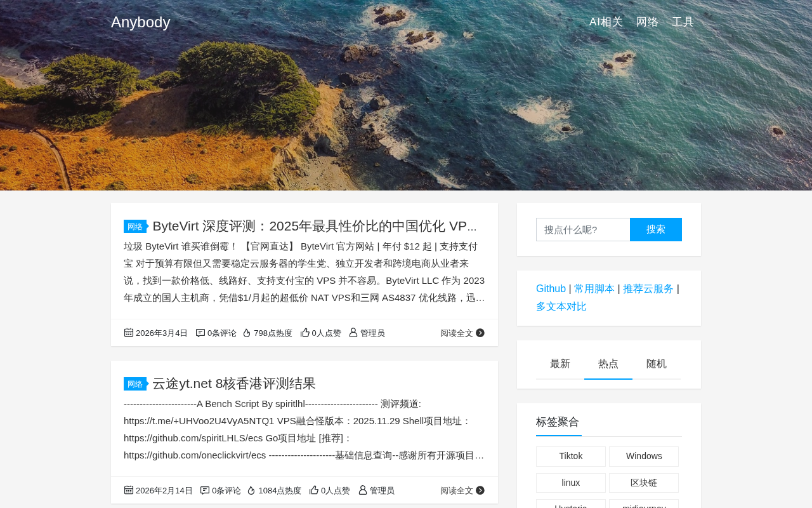Open the Github link in sidebar
812x508 pixels.
(x=551, y=289)
